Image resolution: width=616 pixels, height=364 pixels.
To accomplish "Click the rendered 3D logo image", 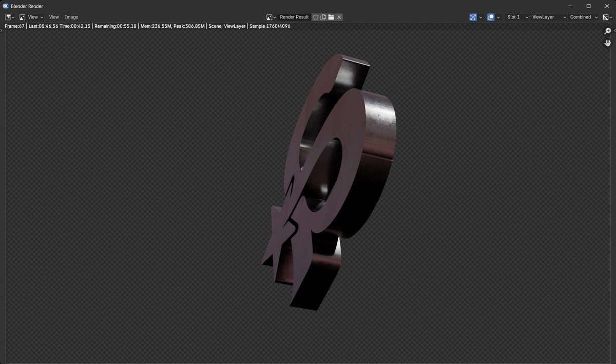I will click(x=329, y=182).
